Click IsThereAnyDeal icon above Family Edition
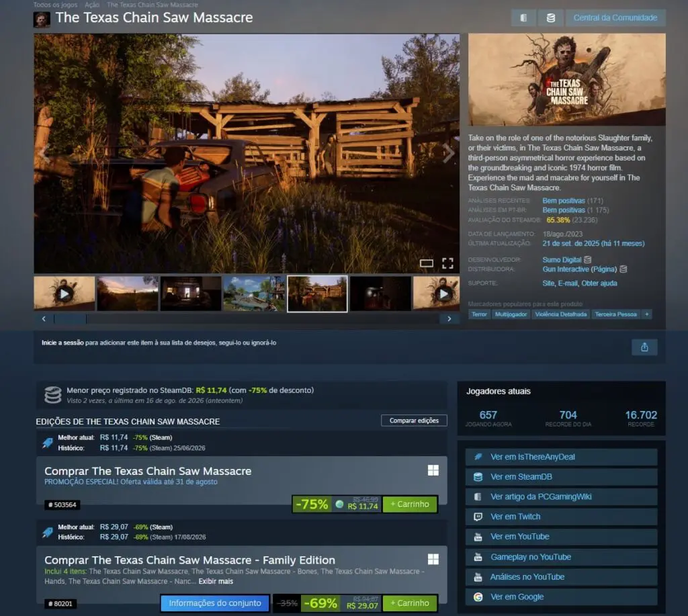 click(x=48, y=532)
